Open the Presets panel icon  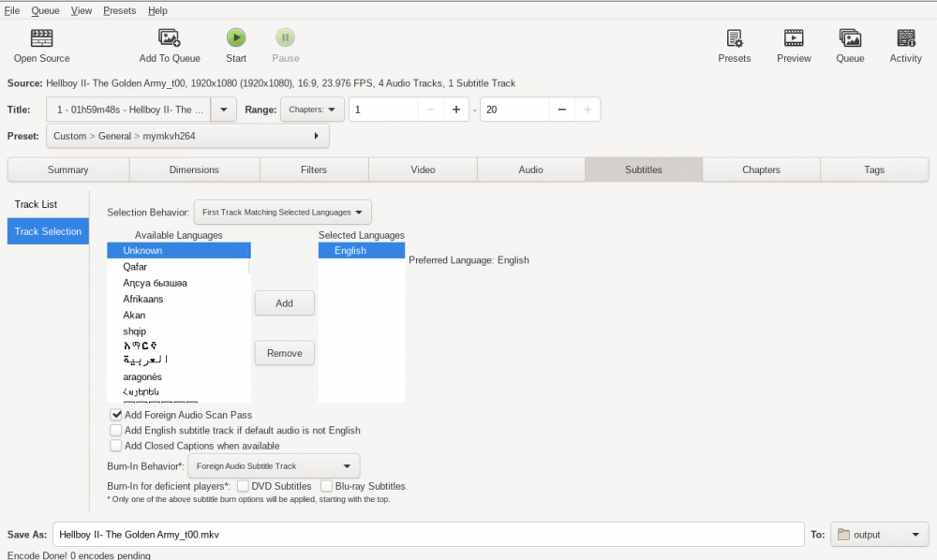point(735,38)
